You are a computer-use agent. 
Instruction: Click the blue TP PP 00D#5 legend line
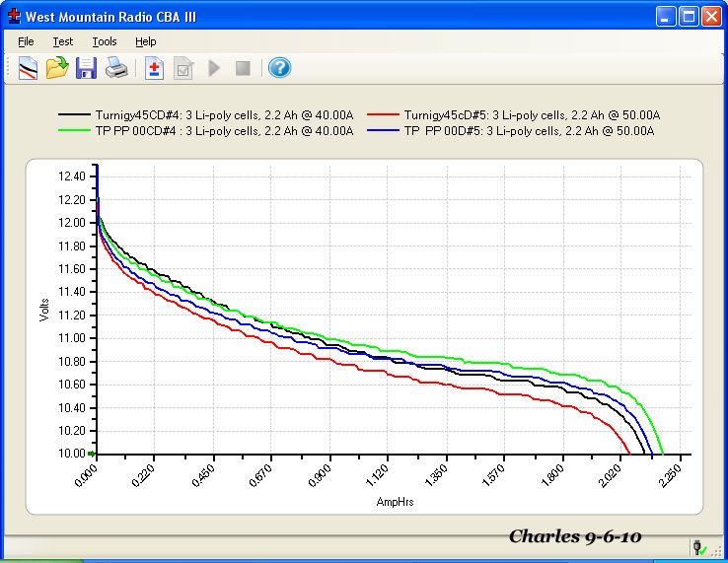coord(383,130)
